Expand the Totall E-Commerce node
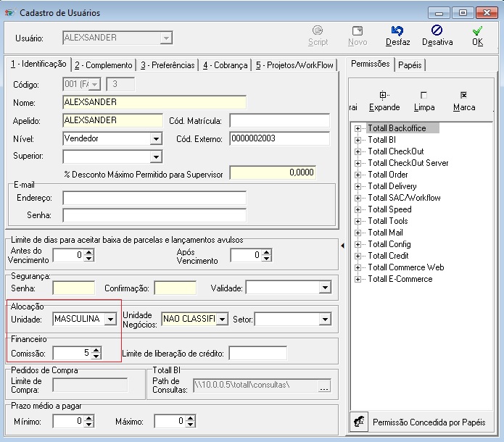This screenshot has height=442, width=504. pos(358,279)
